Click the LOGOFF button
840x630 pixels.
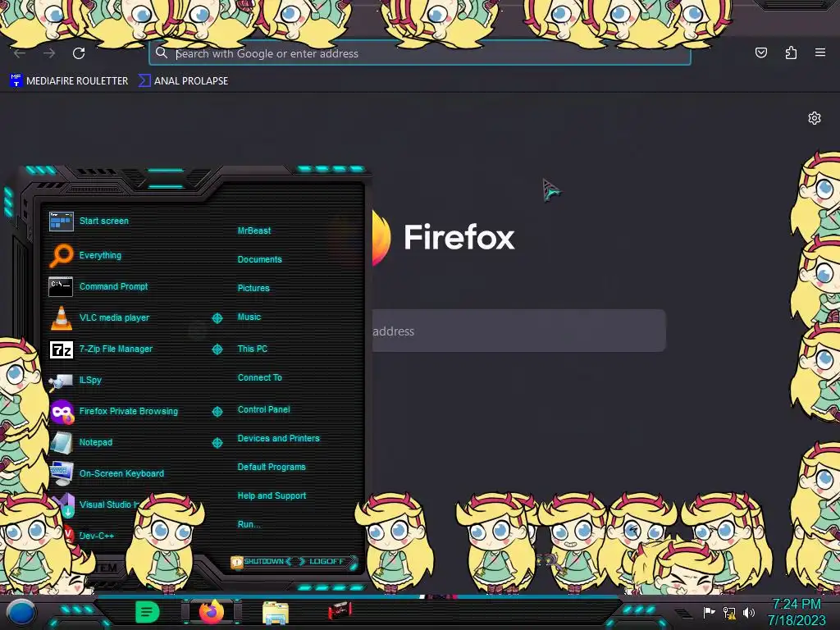pyautogui.click(x=326, y=561)
